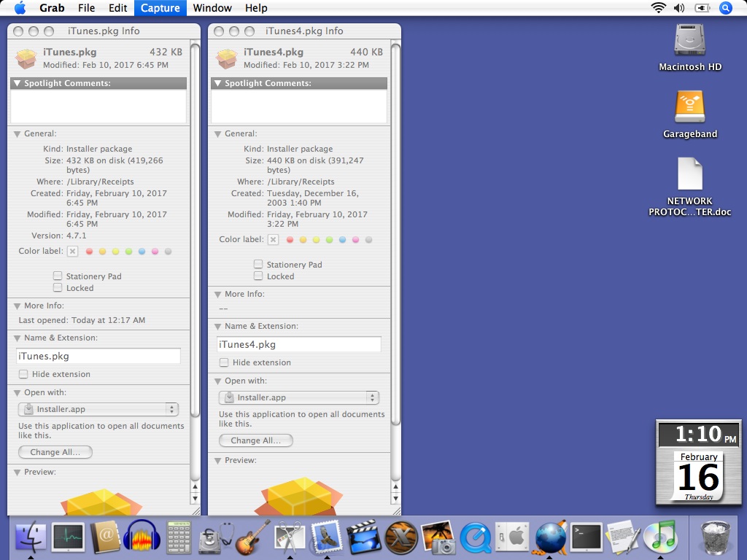Open Installer.app dropdown in iTunes4.pkg Info

(x=298, y=397)
